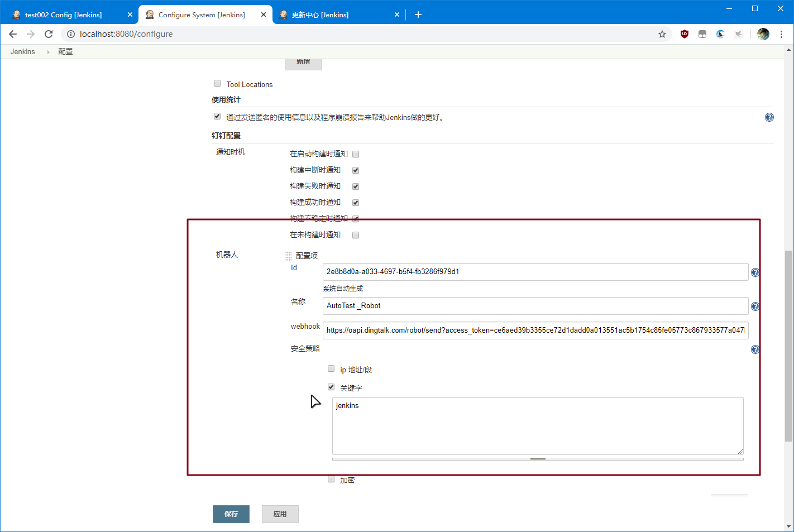Uncheck anonymous usage statistics checkbox

click(x=217, y=116)
